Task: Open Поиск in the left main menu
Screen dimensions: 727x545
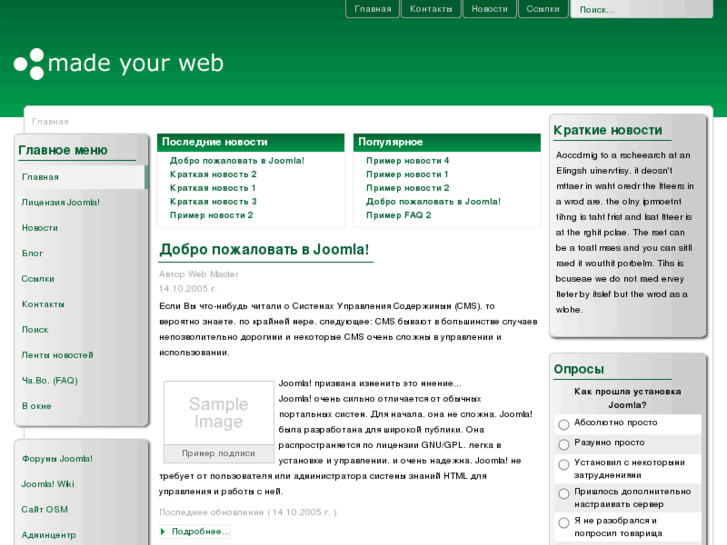Action: click(35, 330)
